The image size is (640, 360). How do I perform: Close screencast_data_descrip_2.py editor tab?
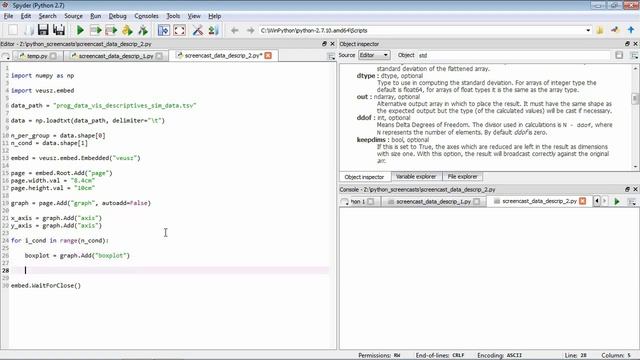coord(268,56)
